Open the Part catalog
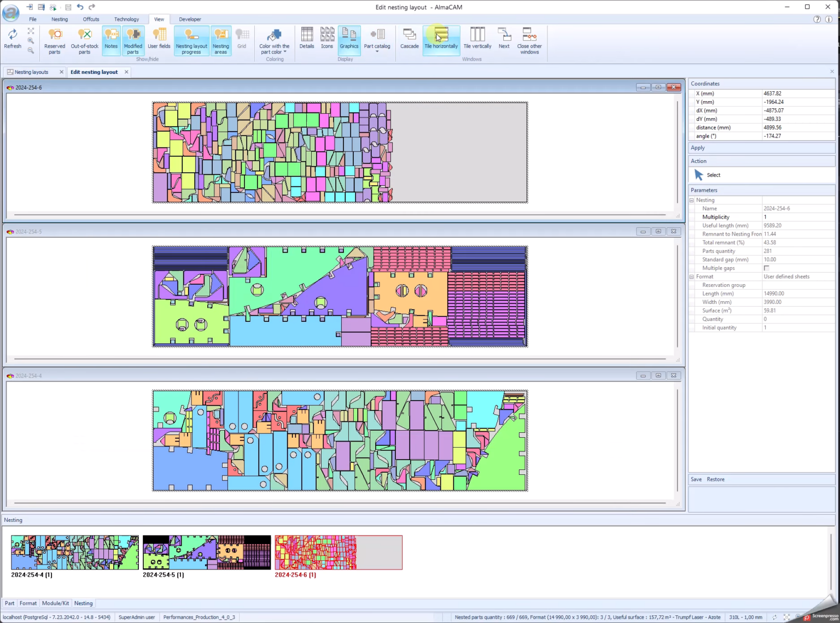840x623 pixels. [377, 38]
